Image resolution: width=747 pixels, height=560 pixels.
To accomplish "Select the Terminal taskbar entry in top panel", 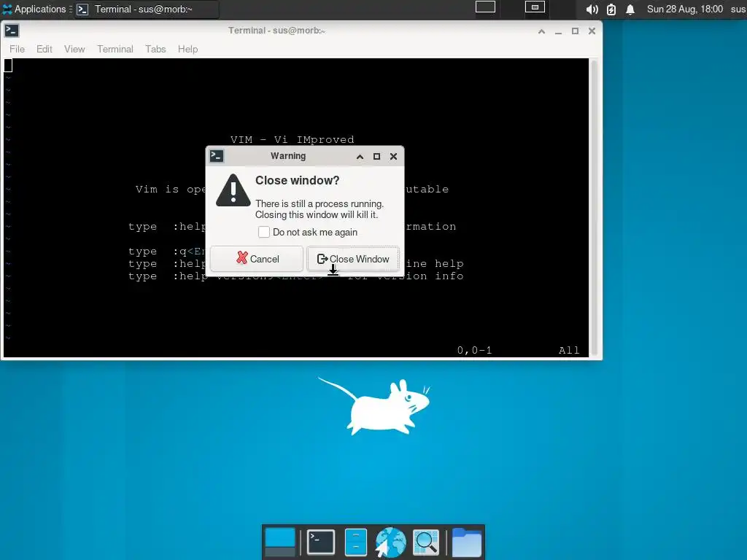I will click(x=147, y=9).
